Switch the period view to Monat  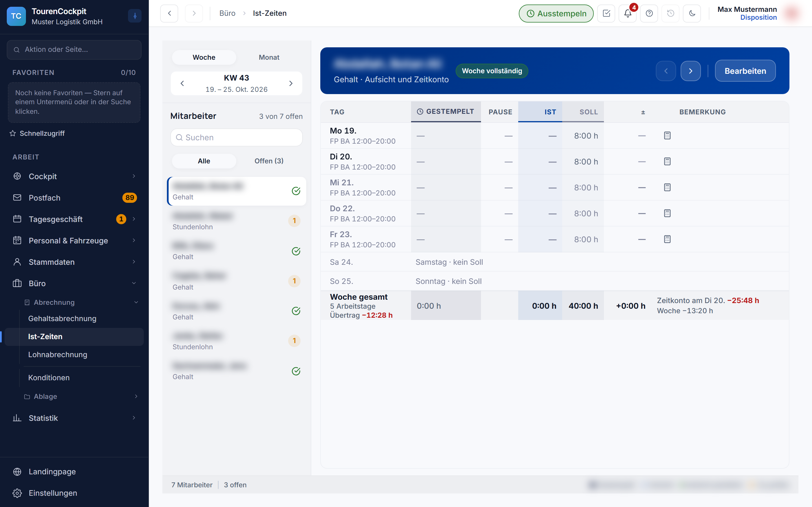click(x=269, y=57)
